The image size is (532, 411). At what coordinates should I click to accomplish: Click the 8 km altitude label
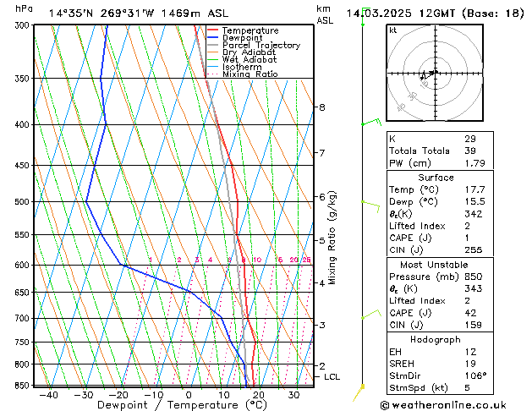tap(322, 107)
